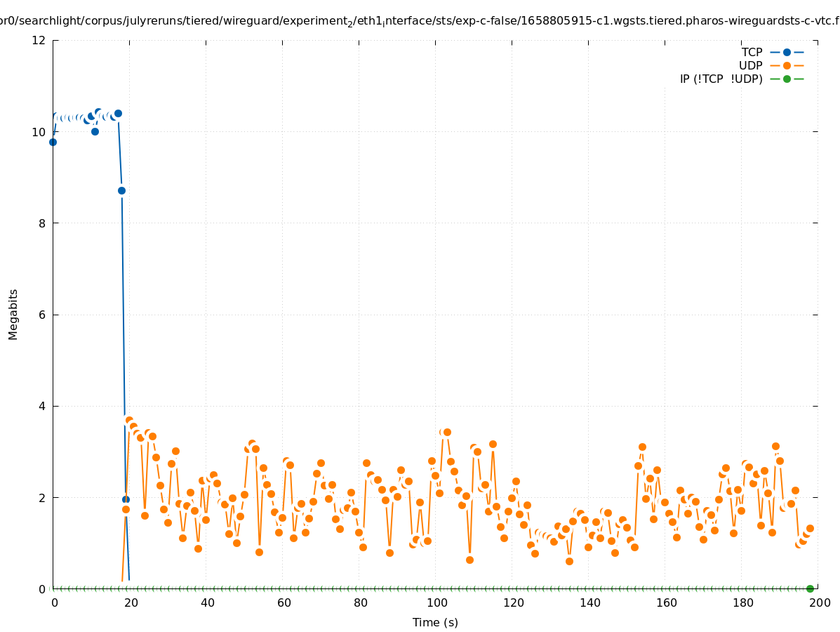This screenshot has width=840, height=632.
Task: Click the TCP data point near 8.7 Megabits
Action: [x=121, y=190]
